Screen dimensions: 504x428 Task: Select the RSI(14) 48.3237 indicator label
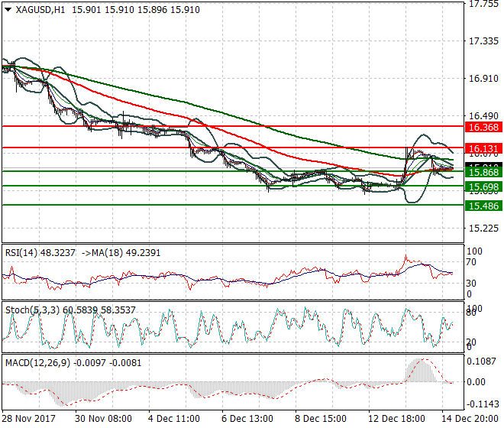pyautogui.click(x=40, y=253)
